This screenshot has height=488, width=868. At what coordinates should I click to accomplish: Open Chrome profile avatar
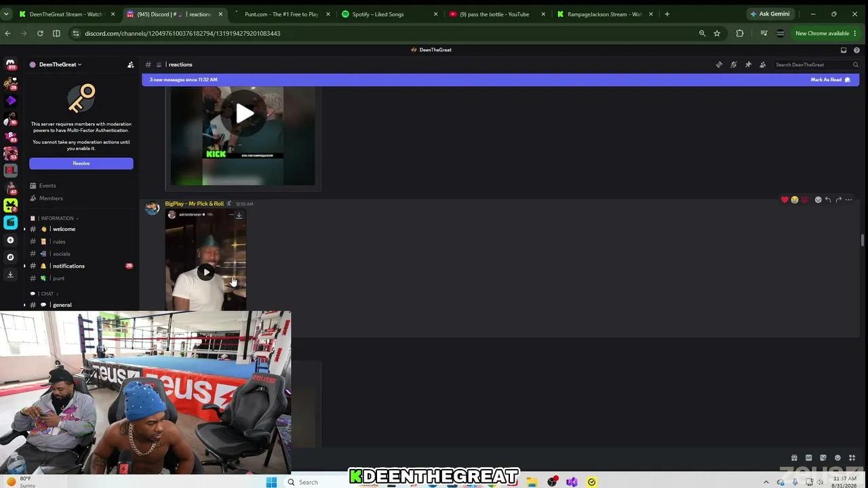(780, 33)
